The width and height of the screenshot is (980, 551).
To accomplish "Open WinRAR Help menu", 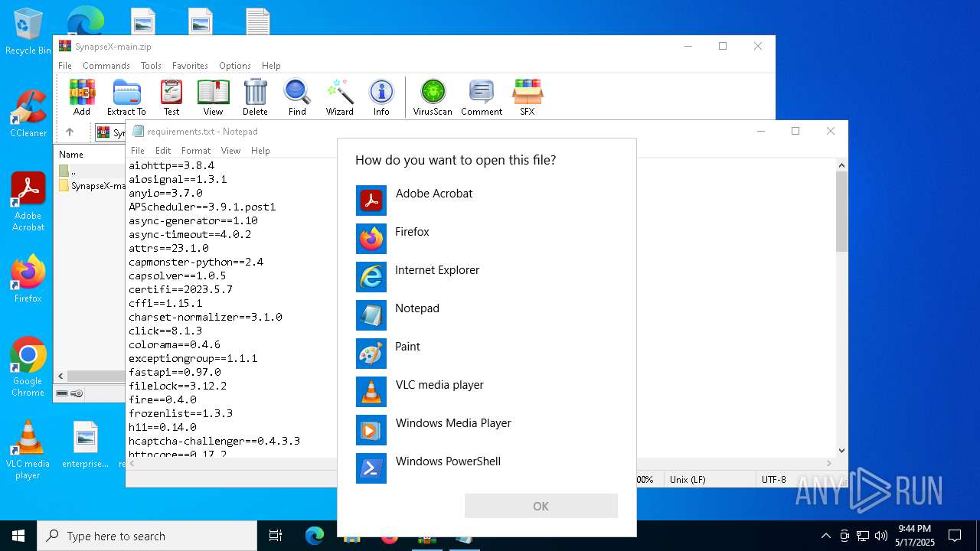I will pyautogui.click(x=271, y=66).
